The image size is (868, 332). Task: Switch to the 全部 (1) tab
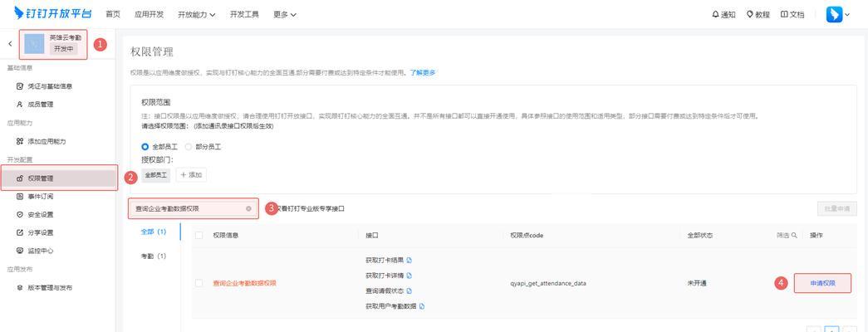point(154,232)
